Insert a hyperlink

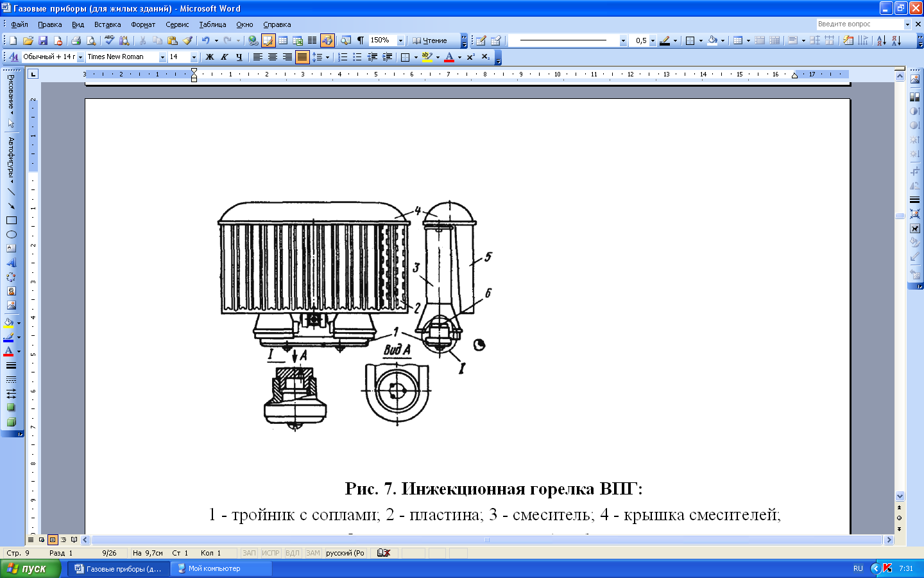[253, 40]
